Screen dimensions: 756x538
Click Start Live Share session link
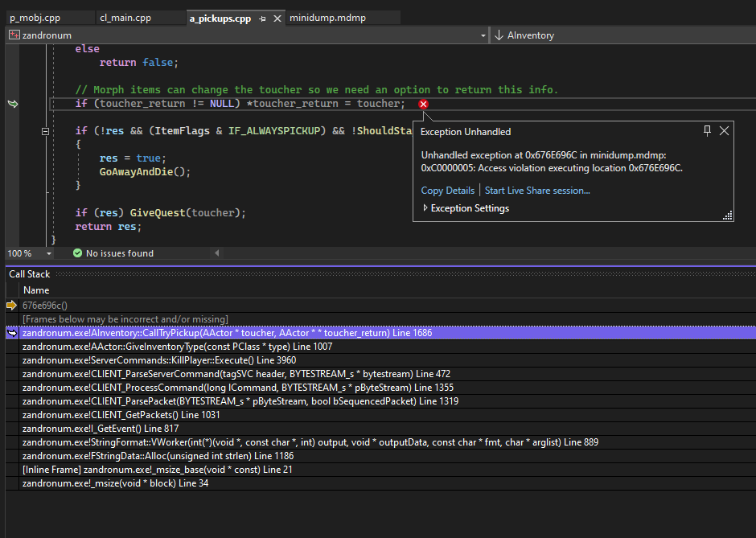[537, 191]
